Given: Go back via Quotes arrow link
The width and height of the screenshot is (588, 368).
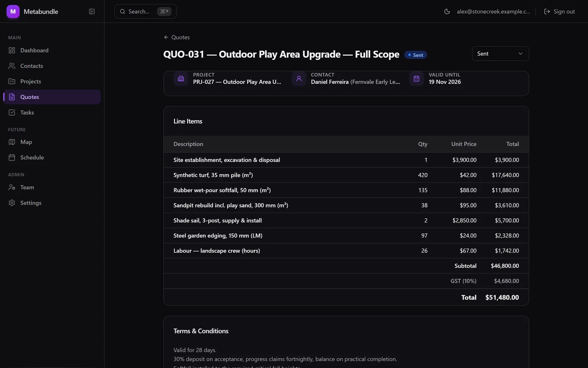Looking at the screenshot, I should (x=177, y=37).
